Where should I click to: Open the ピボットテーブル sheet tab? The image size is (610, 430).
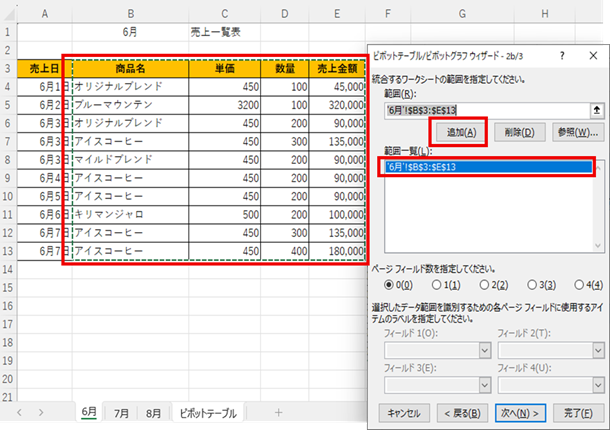pyautogui.click(x=208, y=412)
